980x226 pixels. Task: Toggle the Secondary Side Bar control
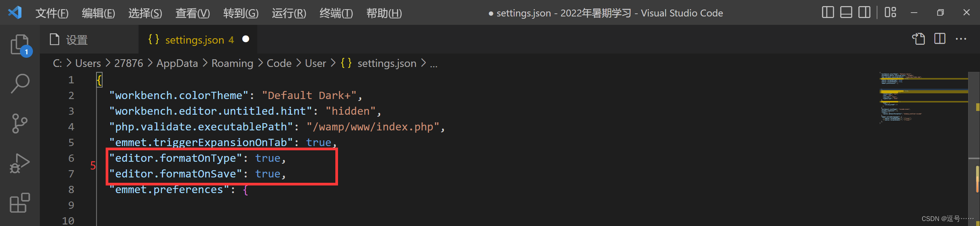(864, 12)
